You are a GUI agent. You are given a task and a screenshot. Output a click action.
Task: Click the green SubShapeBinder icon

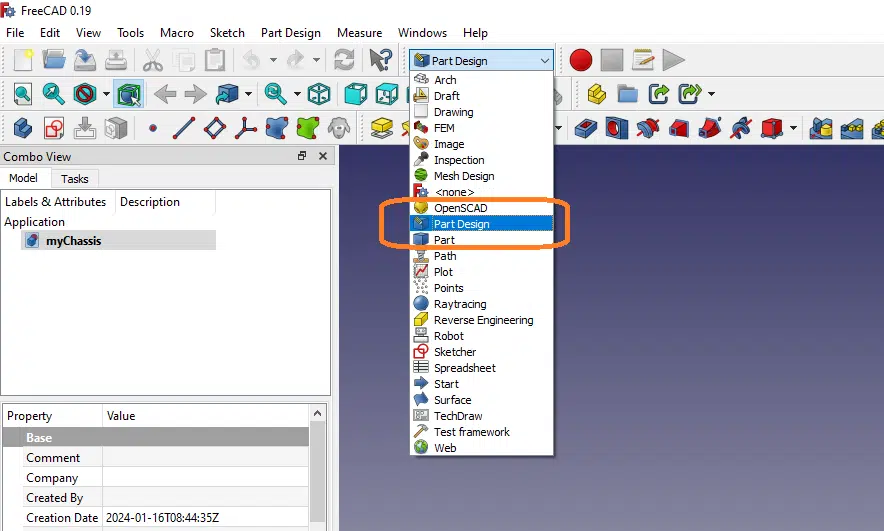(308, 129)
